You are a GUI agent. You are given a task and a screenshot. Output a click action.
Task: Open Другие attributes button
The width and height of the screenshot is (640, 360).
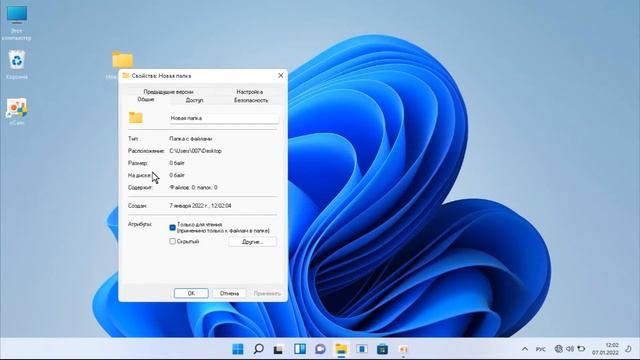[x=252, y=242]
